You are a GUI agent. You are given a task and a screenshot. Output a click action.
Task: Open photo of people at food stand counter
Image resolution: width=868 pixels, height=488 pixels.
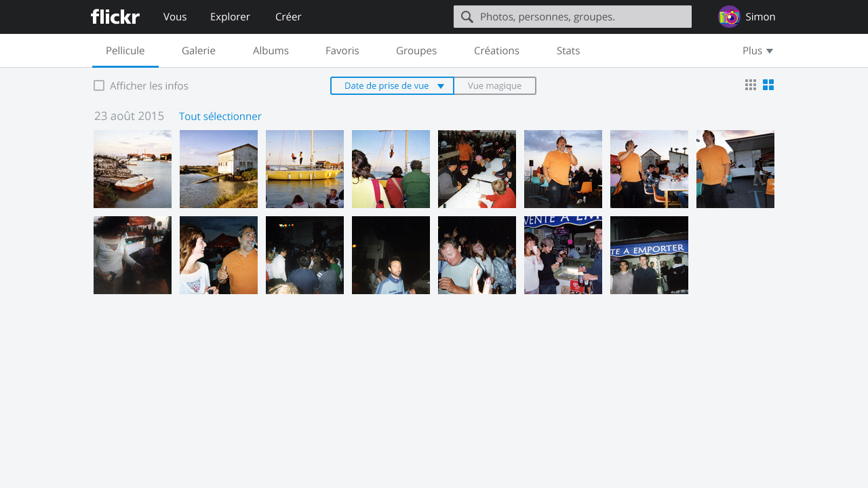click(x=563, y=255)
